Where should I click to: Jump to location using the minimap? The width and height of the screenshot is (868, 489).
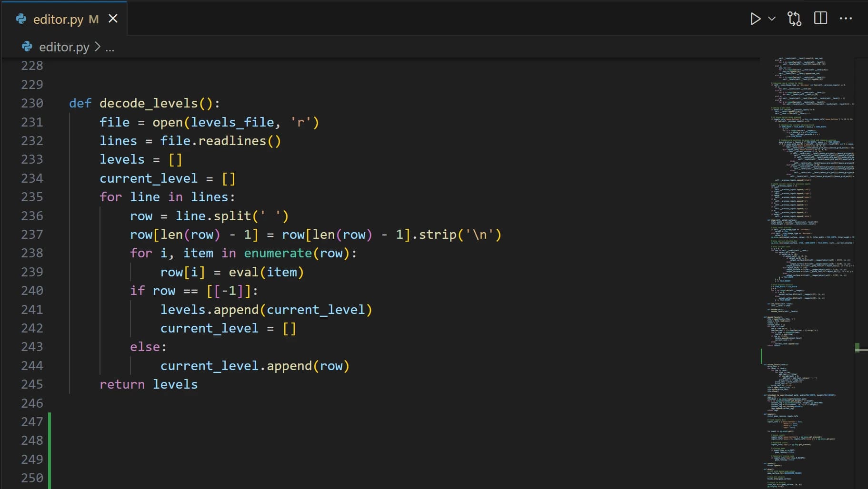click(x=807, y=238)
